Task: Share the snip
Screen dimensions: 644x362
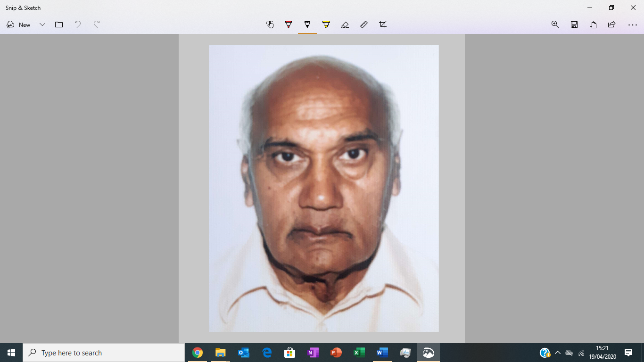Action: click(611, 25)
